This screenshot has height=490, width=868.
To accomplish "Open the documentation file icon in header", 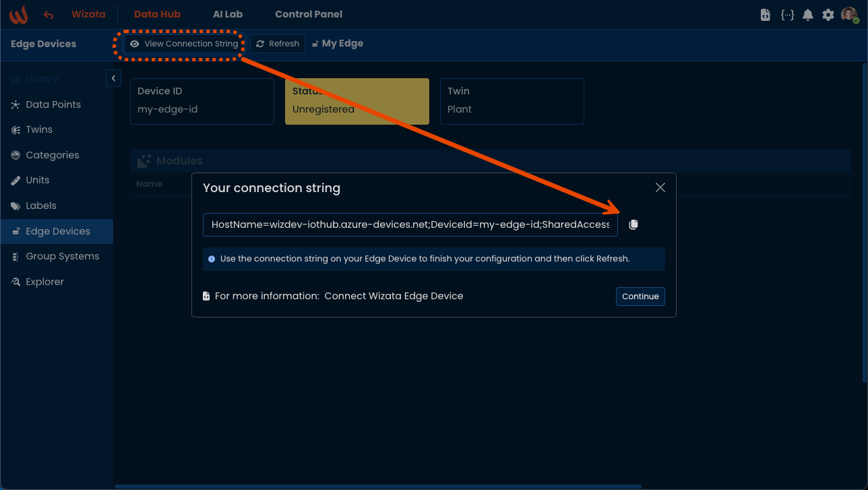I will (765, 15).
